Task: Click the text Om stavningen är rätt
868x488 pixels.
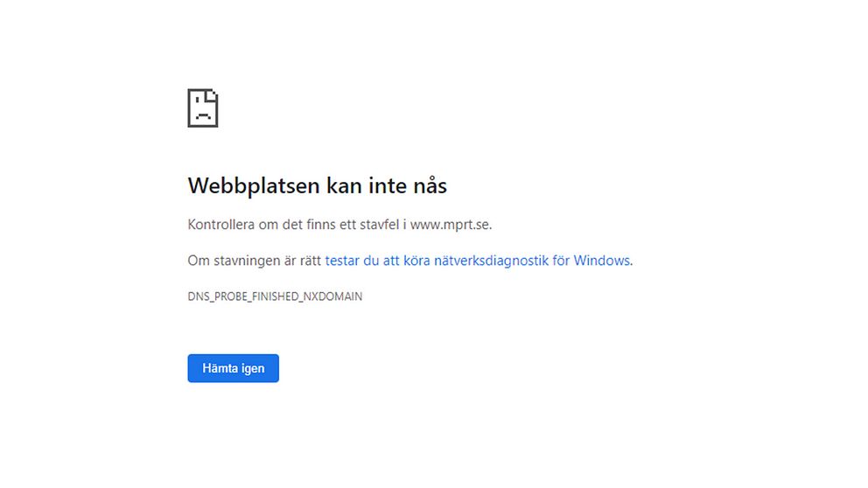Action: pos(254,261)
